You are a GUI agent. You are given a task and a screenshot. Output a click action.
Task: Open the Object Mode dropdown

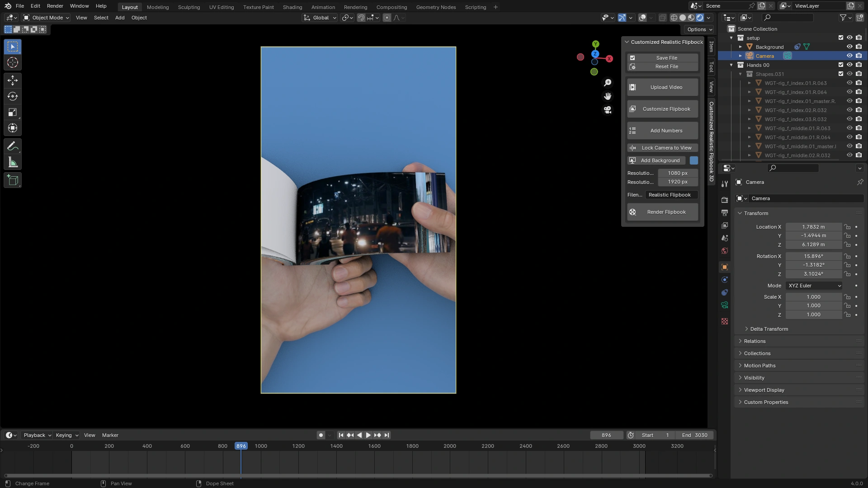(46, 18)
